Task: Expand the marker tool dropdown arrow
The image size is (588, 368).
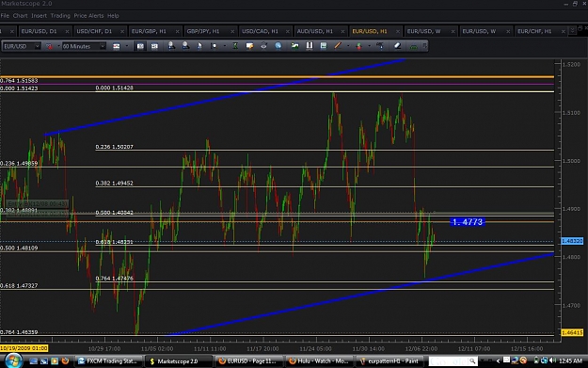Action: click(224, 46)
